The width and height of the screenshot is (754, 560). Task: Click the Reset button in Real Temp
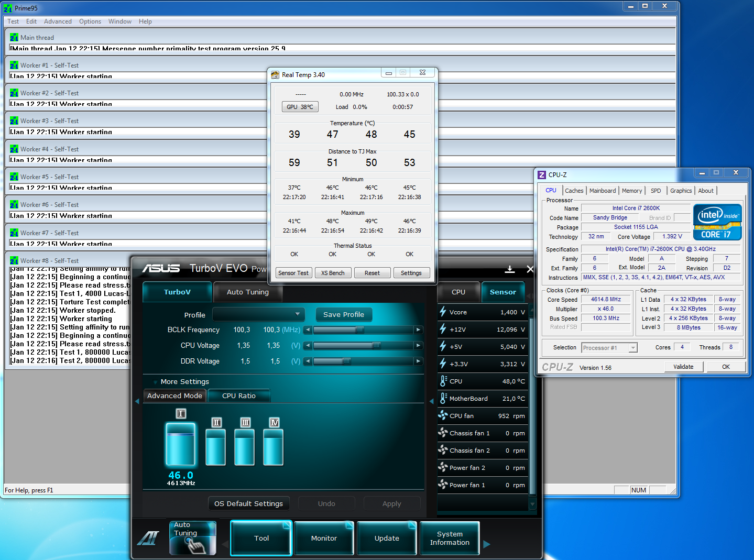coord(372,273)
